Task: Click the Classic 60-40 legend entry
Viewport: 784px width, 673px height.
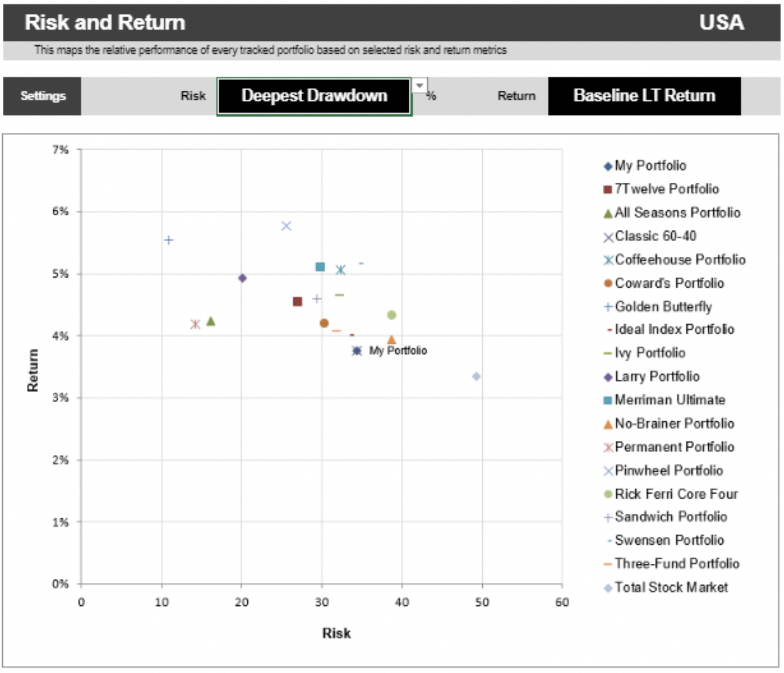Action: 655,236
